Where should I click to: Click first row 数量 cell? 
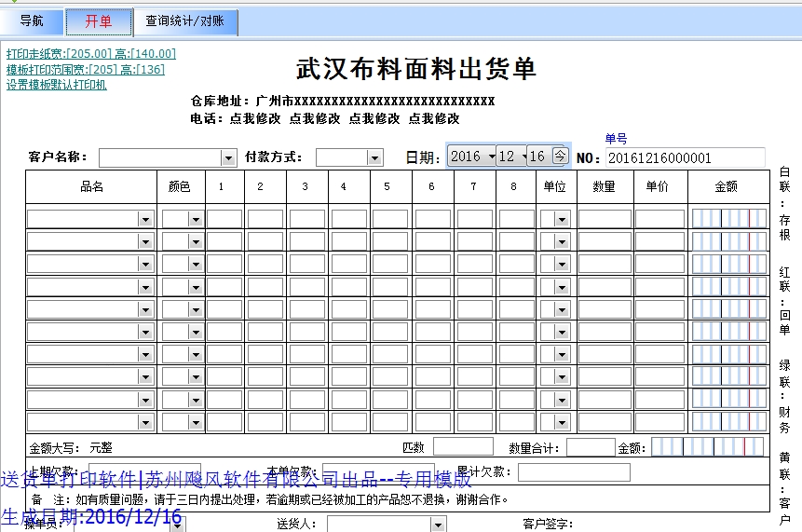pyautogui.click(x=605, y=219)
